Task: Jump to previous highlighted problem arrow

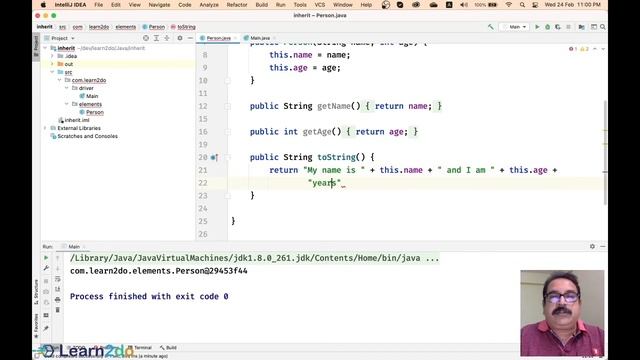Action: pyautogui.click(x=595, y=49)
